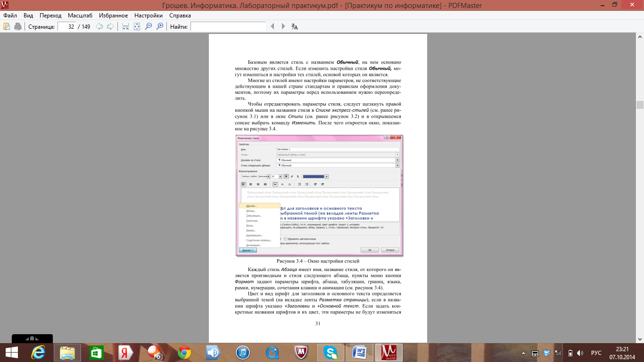
Task: Open the Избранное menu
Action: coord(113,16)
